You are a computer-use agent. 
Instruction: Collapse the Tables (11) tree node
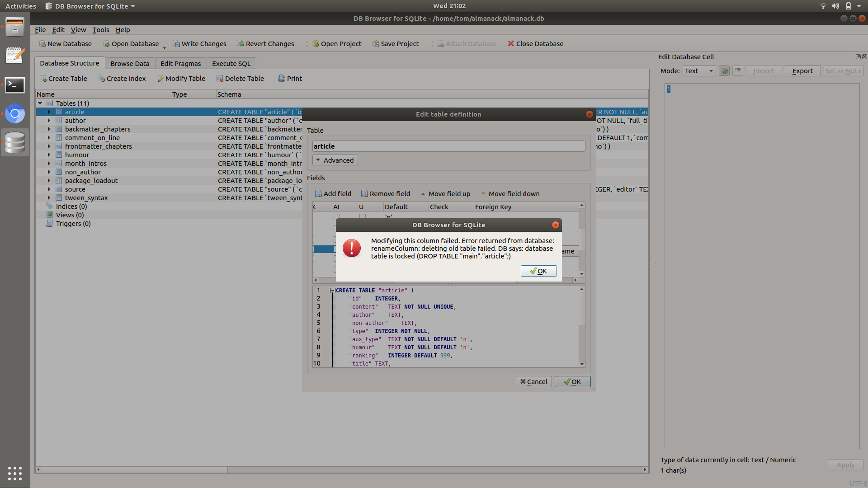coord(40,103)
